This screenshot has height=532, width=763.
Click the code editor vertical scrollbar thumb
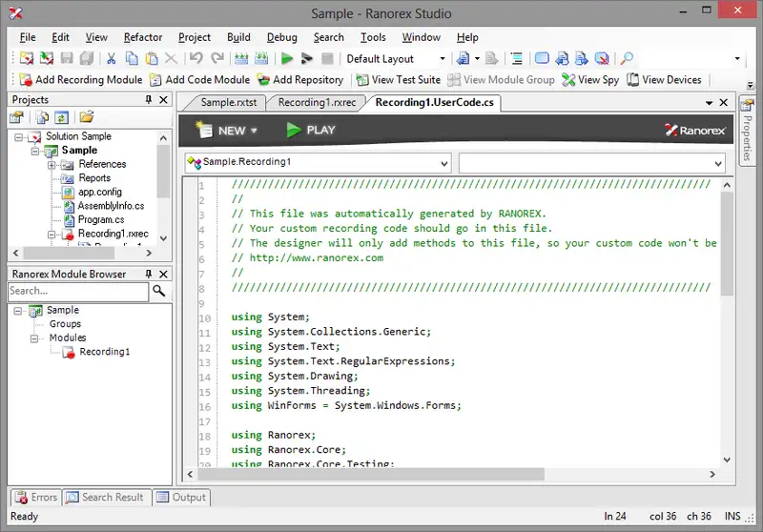727,243
